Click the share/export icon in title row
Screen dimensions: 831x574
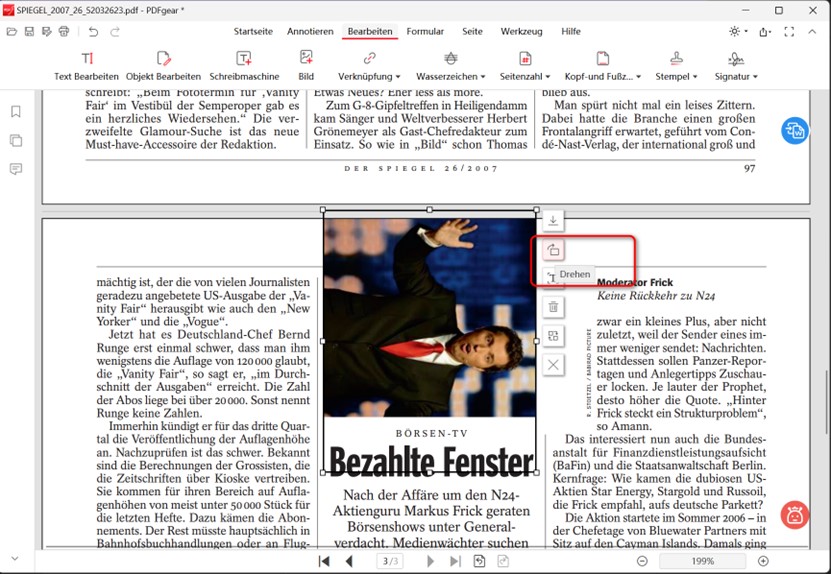[x=765, y=32]
